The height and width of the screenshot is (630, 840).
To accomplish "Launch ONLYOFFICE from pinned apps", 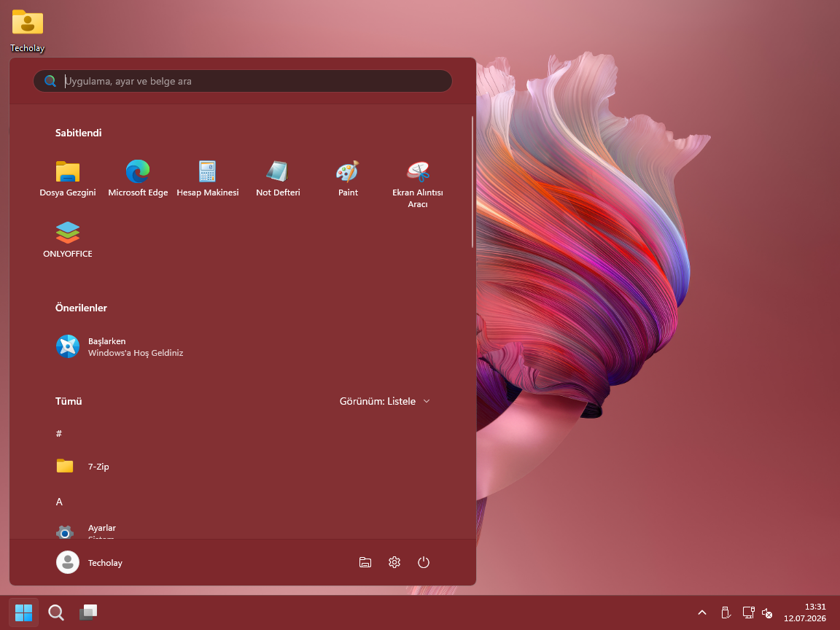I will [x=68, y=240].
